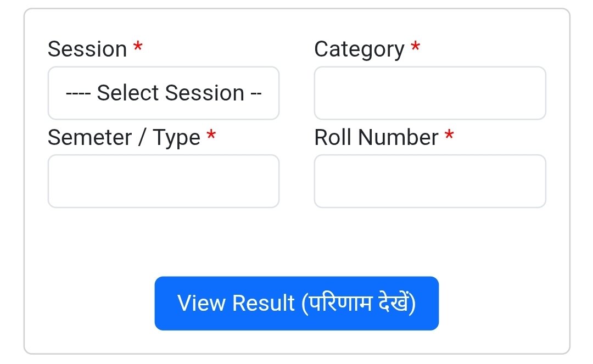Select the empty box under Category
593x364 pixels.
click(x=429, y=93)
